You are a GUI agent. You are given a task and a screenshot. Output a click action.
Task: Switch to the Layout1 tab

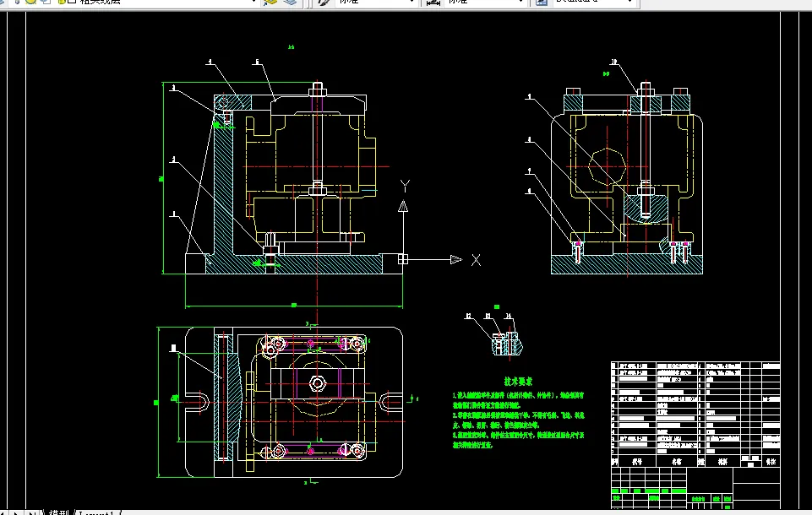[96, 513]
